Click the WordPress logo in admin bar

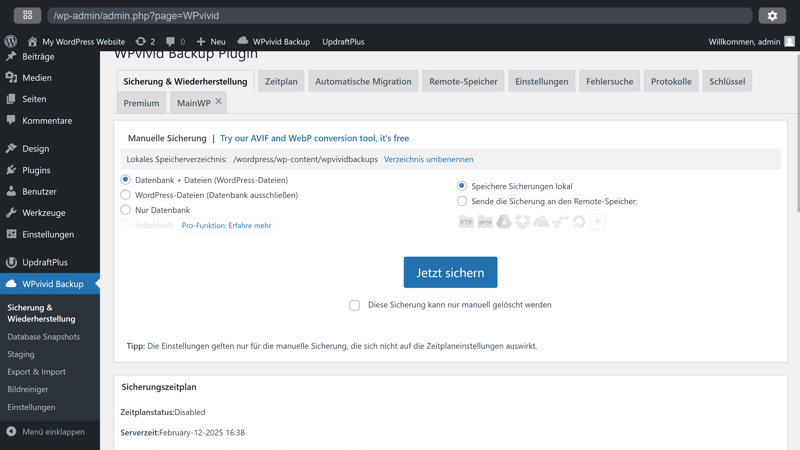pos(11,41)
